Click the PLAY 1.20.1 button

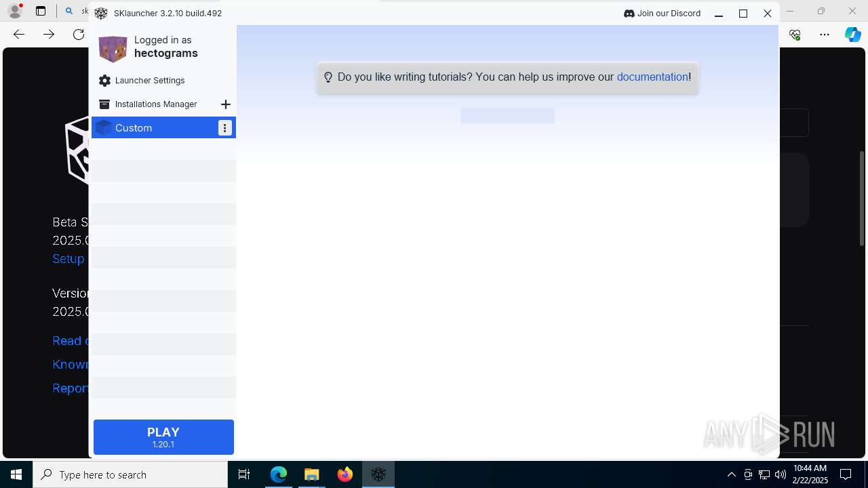point(163,437)
